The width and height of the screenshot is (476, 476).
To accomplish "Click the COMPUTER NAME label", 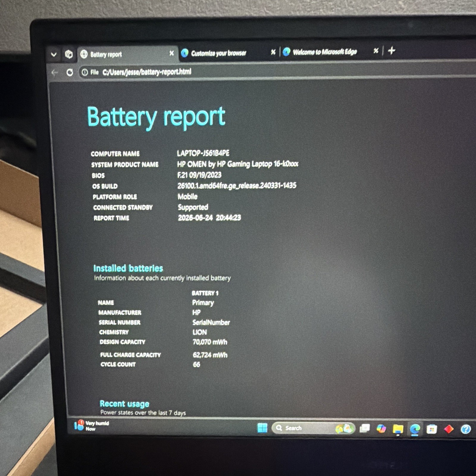I will pos(115,154).
